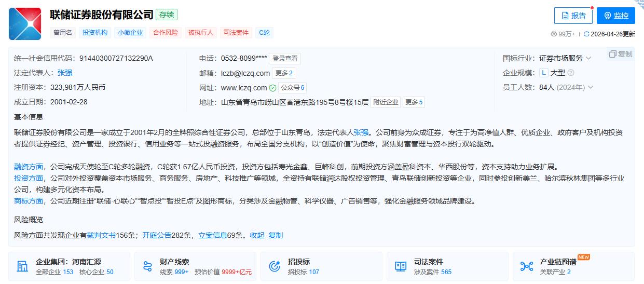Image resolution: width=644 pixels, height=284 pixels.
Task: Click 张强 link in company description paragraph
Action: (x=361, y=132)
